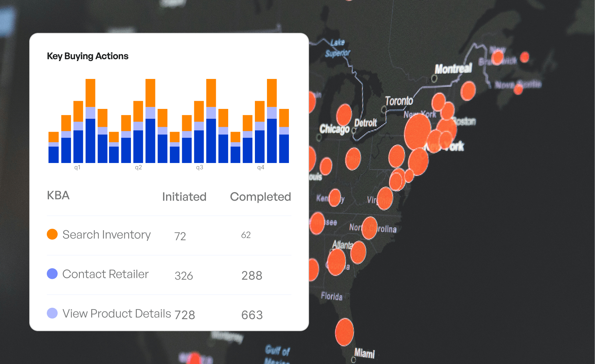Open the Search Inventory row label
The width and height of the screenshot is (595, 364).
click(106, 235)
